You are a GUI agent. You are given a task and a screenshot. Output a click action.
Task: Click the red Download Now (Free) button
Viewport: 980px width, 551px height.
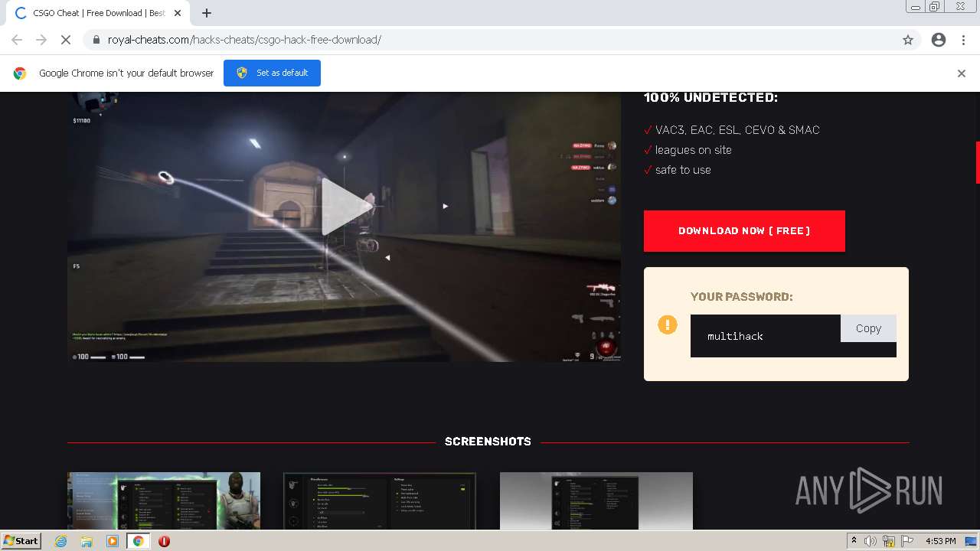[744, 230]
